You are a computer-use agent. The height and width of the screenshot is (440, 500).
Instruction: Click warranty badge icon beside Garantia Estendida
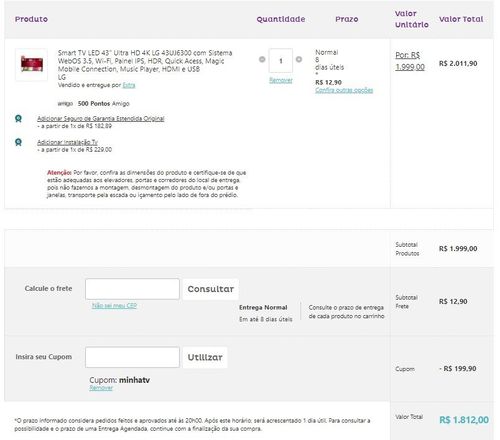(18, 118)
